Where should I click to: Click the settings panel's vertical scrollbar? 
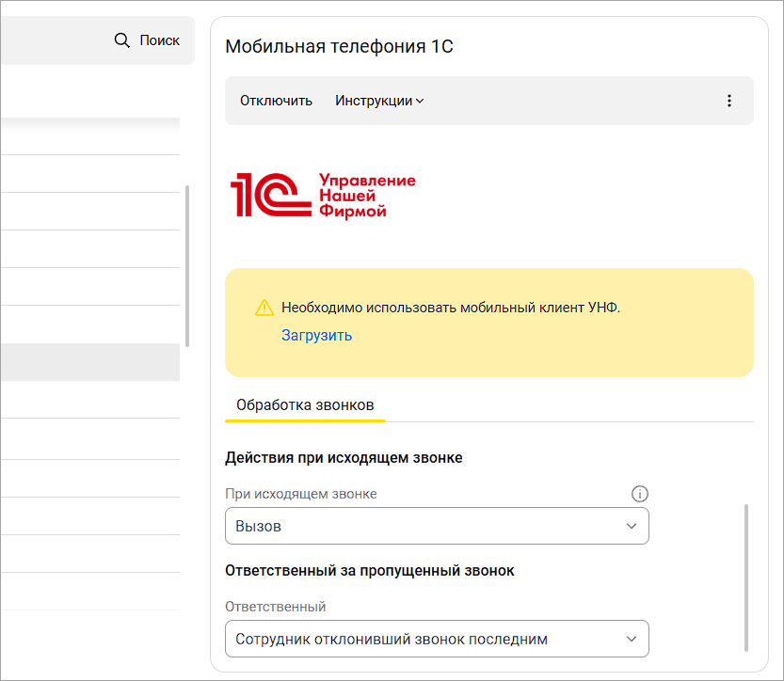(x=746, y=577)
